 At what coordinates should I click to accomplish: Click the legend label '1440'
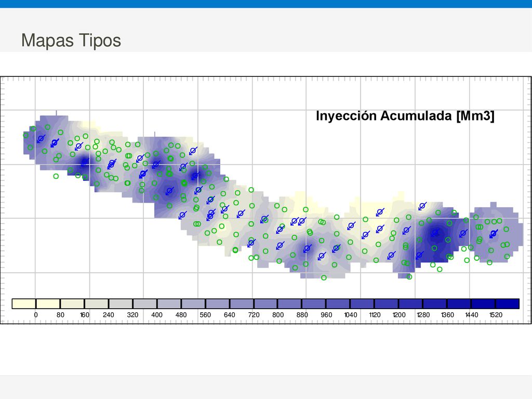pyautogui.click(x=472, y=315)
